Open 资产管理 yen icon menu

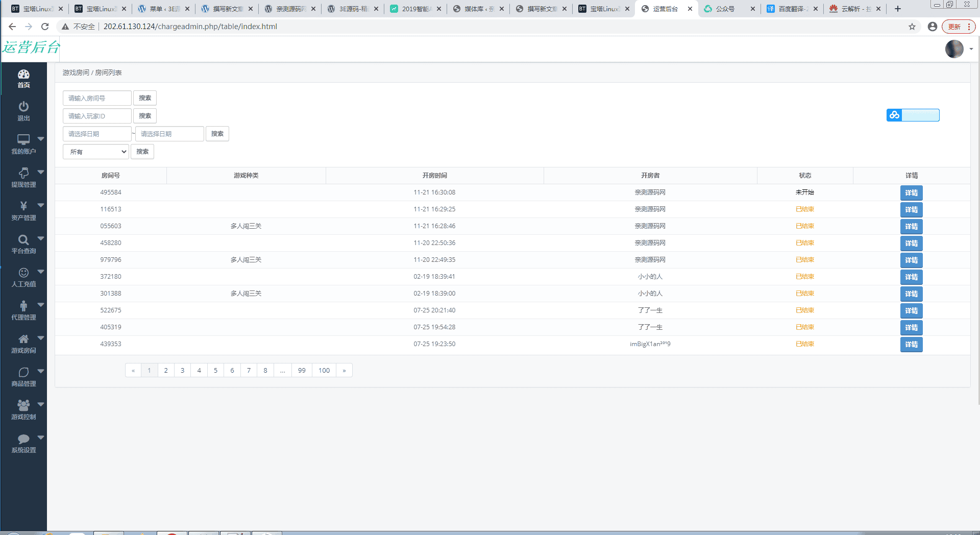pos(23,206)
